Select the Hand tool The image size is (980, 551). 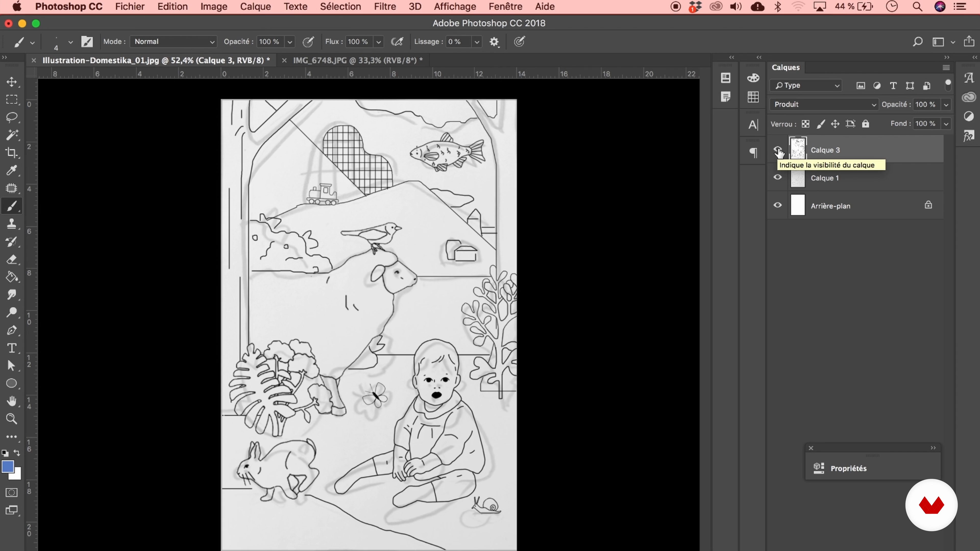[11, 401]
